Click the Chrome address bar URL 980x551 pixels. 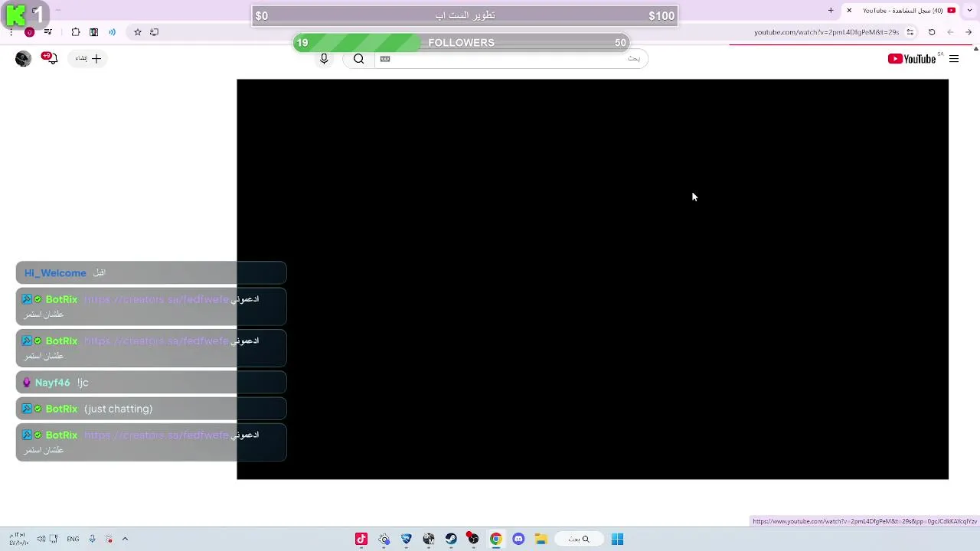tap(826, 32)
